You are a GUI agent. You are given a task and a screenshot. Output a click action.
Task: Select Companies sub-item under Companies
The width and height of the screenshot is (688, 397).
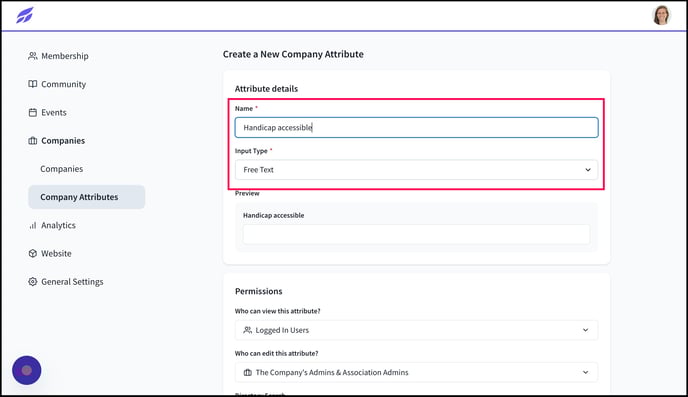61,169
